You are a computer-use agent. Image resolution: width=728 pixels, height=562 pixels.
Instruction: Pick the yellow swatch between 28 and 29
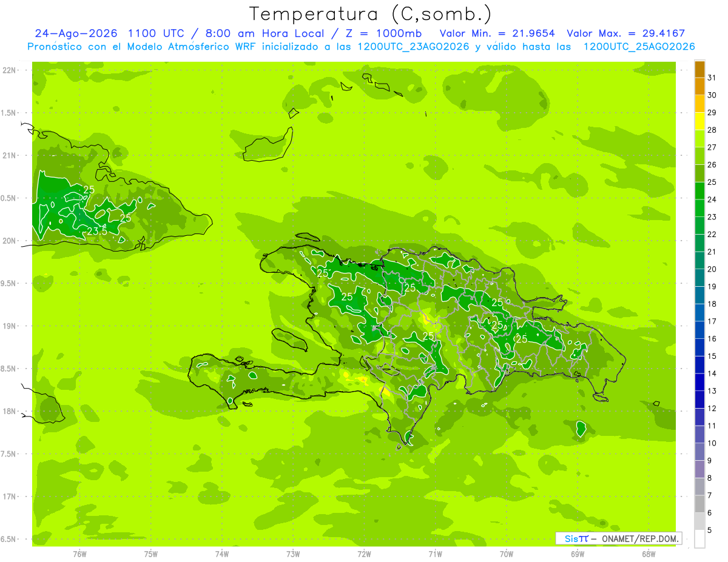[x=699, y=121]
